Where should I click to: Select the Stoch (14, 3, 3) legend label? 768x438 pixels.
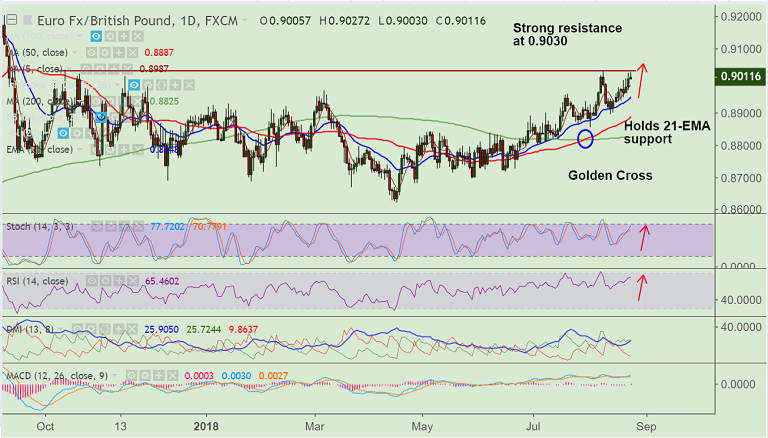click(40, 226)
